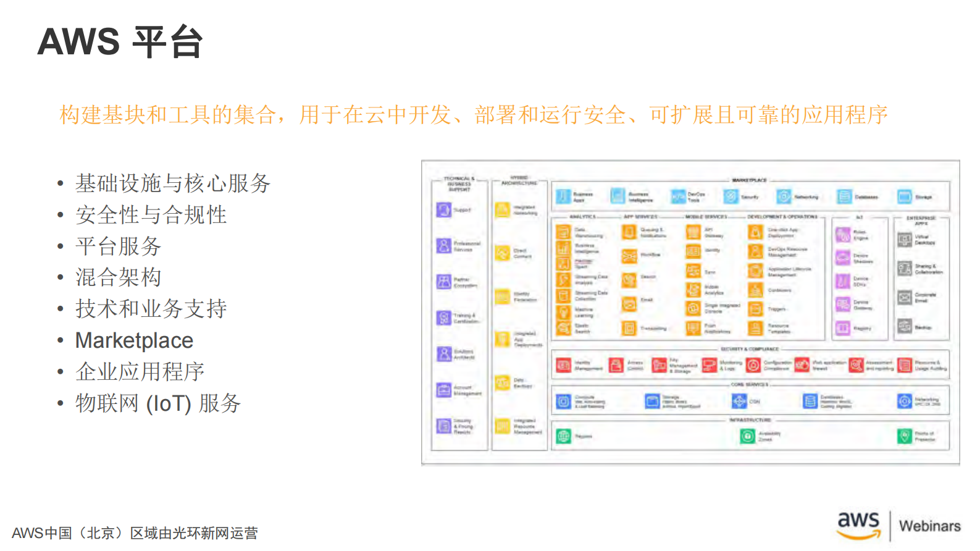
Task: Select the Solutions Architects icon
Action: 444,354
